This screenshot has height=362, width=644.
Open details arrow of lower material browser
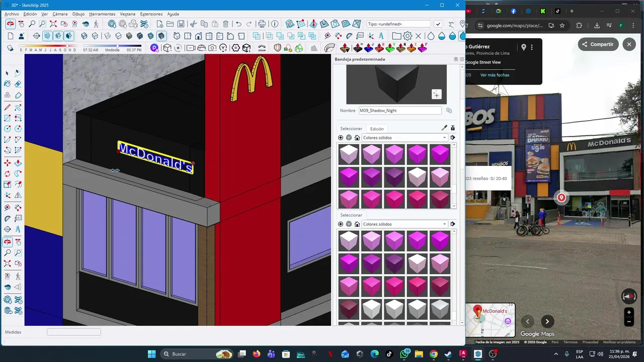(453, 224)
